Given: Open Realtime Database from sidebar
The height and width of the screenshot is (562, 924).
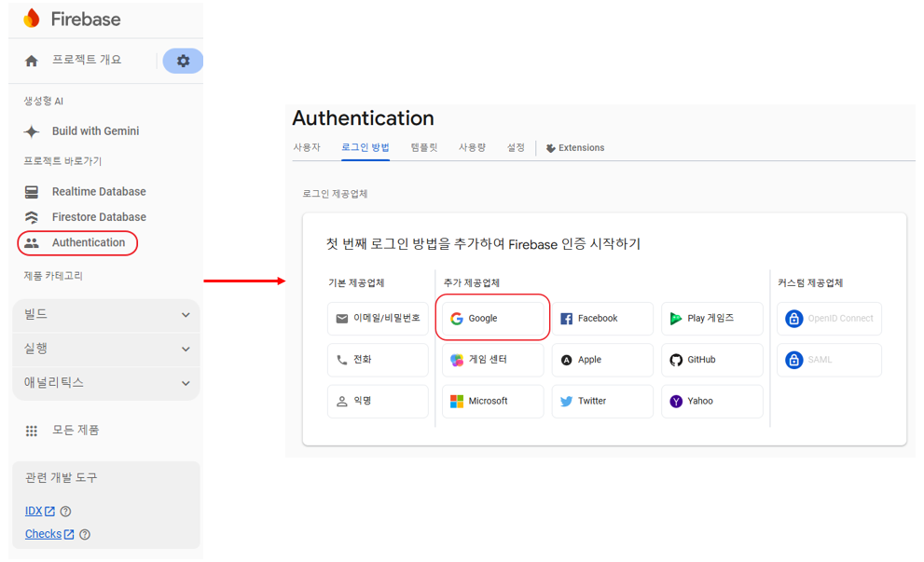Looking at the screenshot, I should (99, 192).
